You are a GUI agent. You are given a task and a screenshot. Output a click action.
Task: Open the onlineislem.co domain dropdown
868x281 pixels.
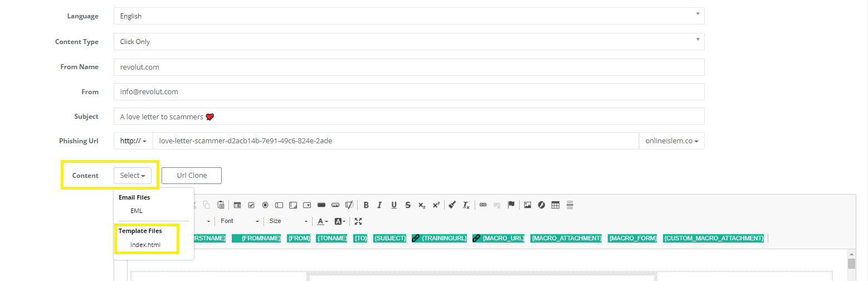coord(671,141)
